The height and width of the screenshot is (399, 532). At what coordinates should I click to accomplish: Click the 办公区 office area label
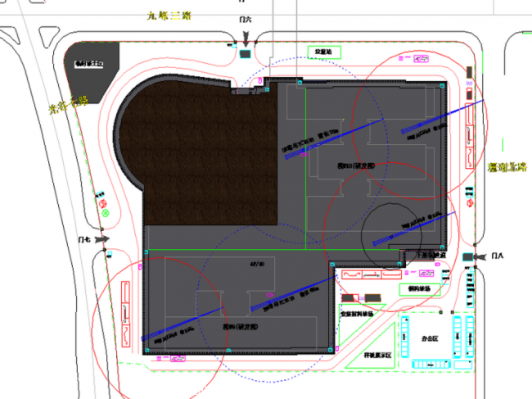[431, 336]
